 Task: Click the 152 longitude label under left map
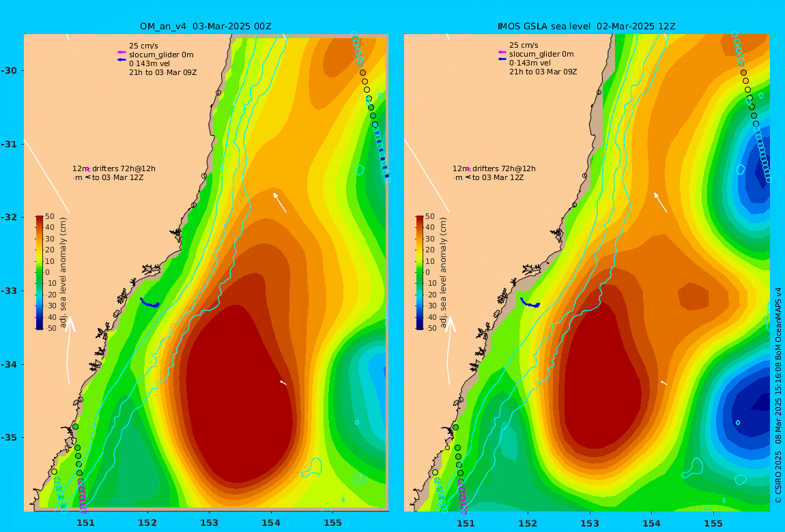point(147,523)
